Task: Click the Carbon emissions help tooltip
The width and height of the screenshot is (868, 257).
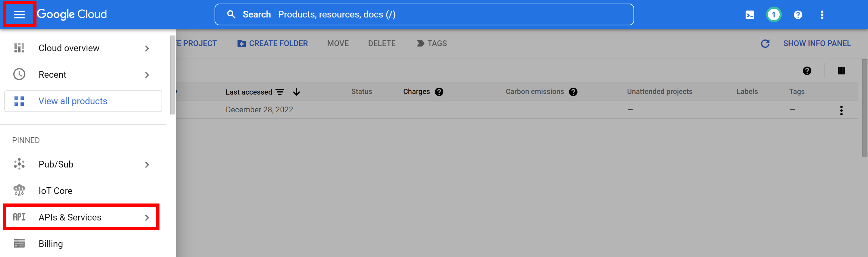Action: (574, 92)
